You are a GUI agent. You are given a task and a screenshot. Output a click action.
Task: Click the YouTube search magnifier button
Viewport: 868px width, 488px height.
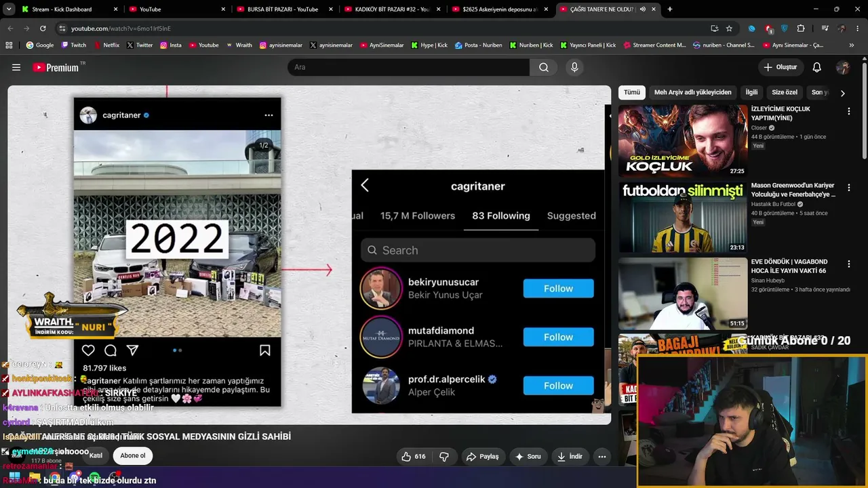[x=544, y=67]
